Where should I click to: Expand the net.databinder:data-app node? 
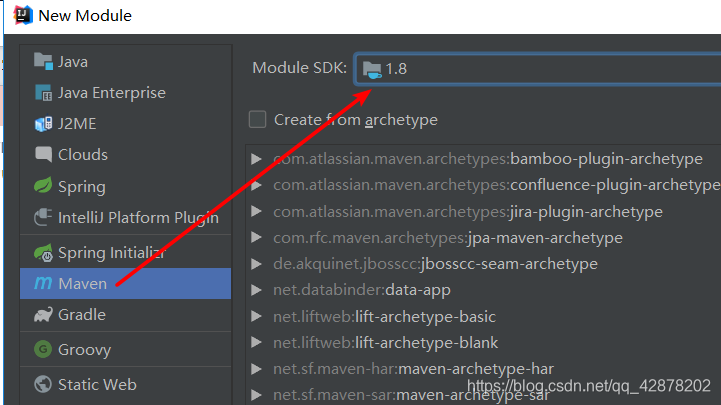[257, 290]
